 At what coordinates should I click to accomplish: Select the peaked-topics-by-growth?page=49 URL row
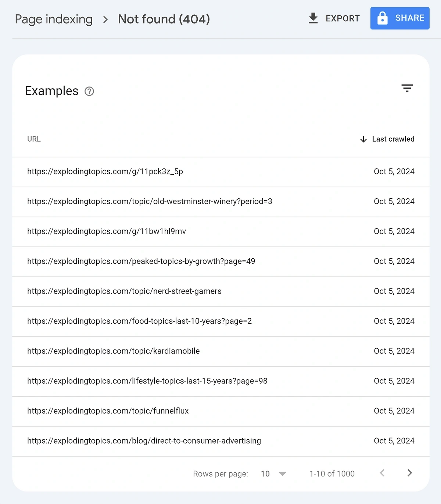pos(221,262)
